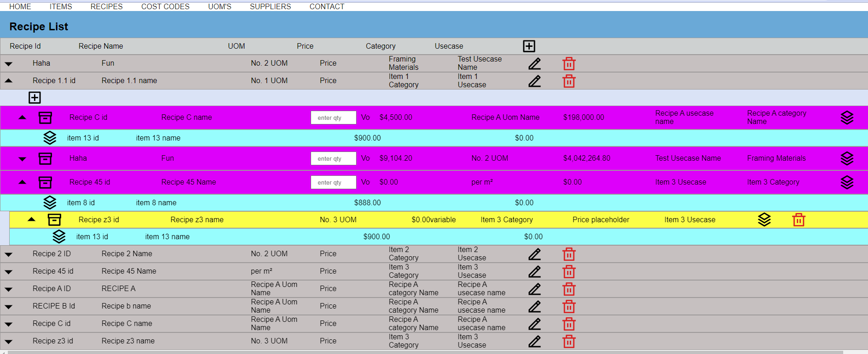Expand the Recipe A ID row
Image resolution: width=868 pixels, height=354 pixels.
[x=9, y=289]
